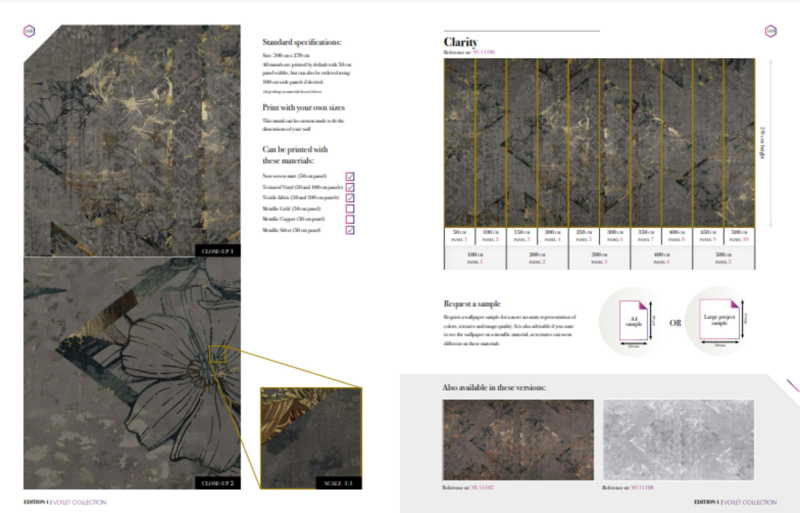
Task: Click the "OR" text between sample icons
Action: point(675,323)
